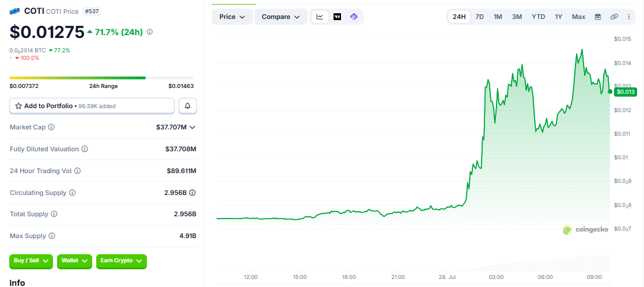The width and height of the screenshot is (644, 287).
Task: Open the Compare dropdown
Action: pos(281,17)
